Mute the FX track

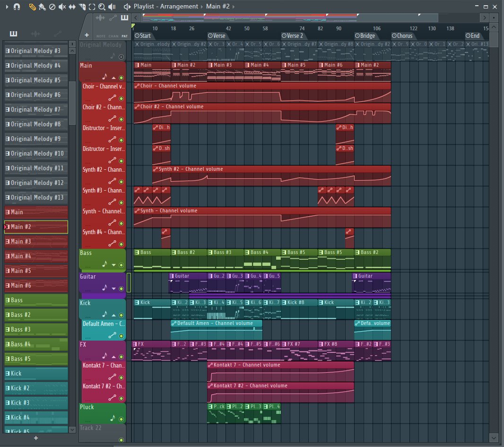click(x=121, y=357)
